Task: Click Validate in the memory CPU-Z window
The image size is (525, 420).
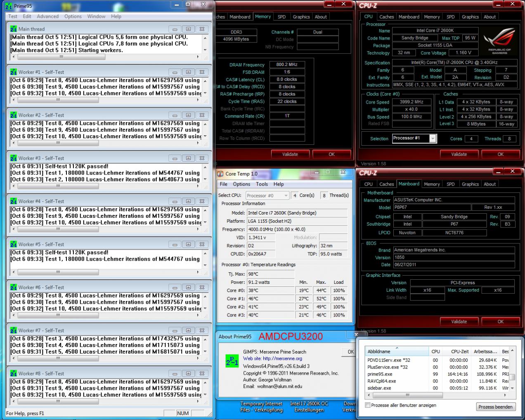Action: 290,154
